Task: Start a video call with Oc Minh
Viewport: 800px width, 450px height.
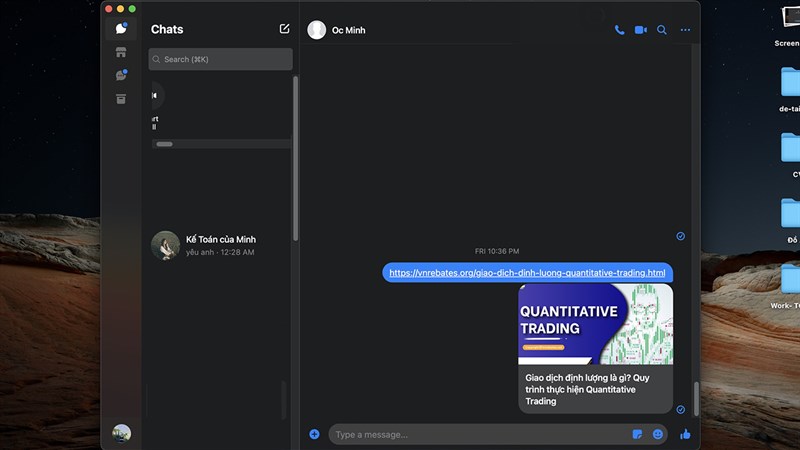Action: click(x=640, y=30)
